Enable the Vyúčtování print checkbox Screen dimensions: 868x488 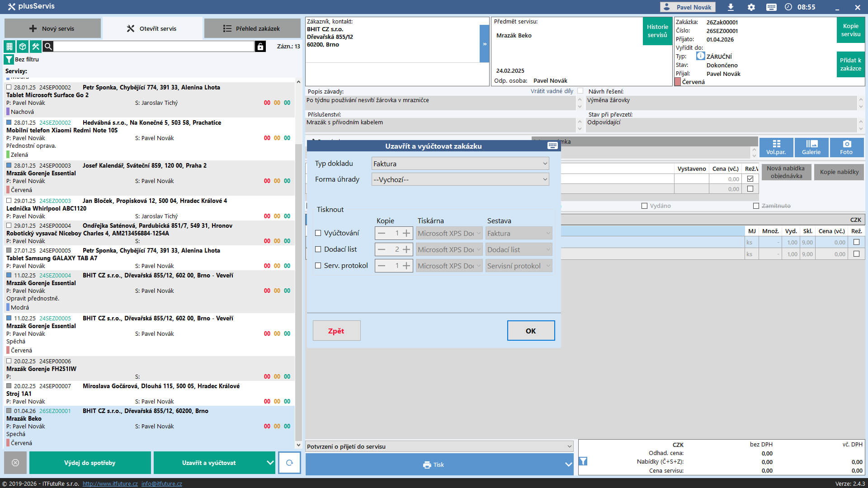[318, 233]
